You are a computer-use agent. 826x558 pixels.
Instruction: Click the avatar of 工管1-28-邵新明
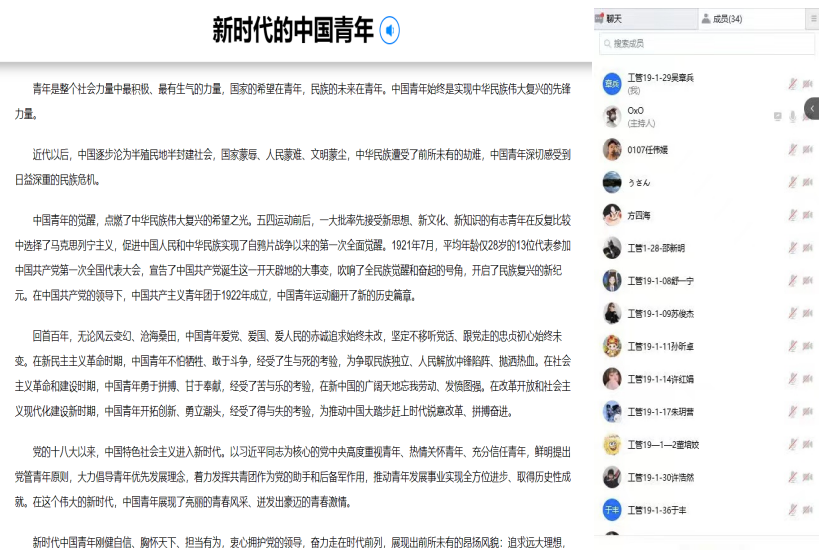[612, 248]
